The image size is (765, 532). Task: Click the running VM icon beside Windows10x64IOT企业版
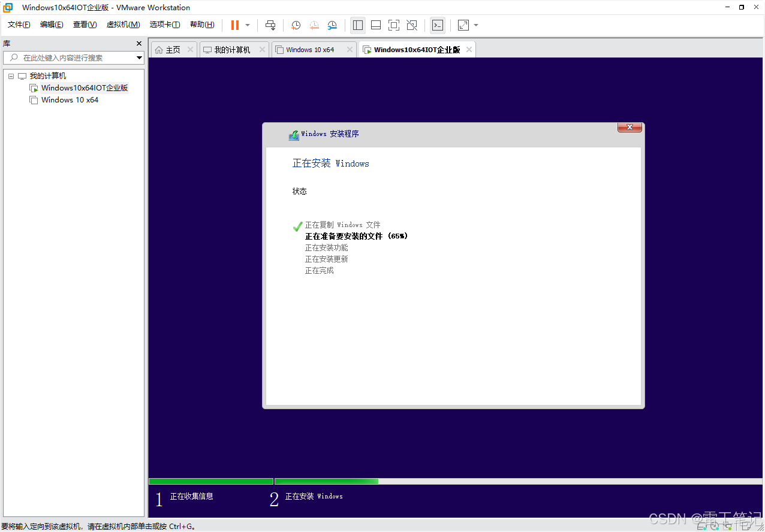tap(34, 88)
